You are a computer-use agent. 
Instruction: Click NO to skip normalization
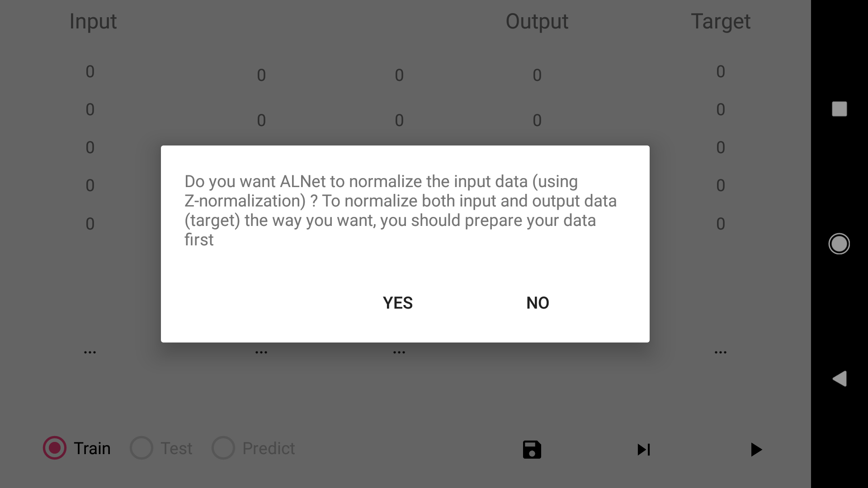point(538,303)
